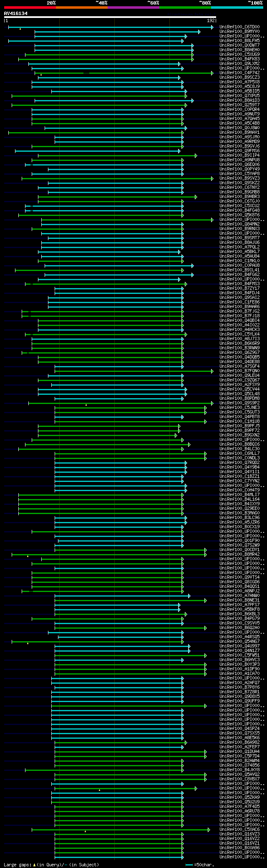The width and height of the screenshot is (267, 868).
Task: Open hit UniRef100_Q16VZ3
Action: click(x=239, y=834)
